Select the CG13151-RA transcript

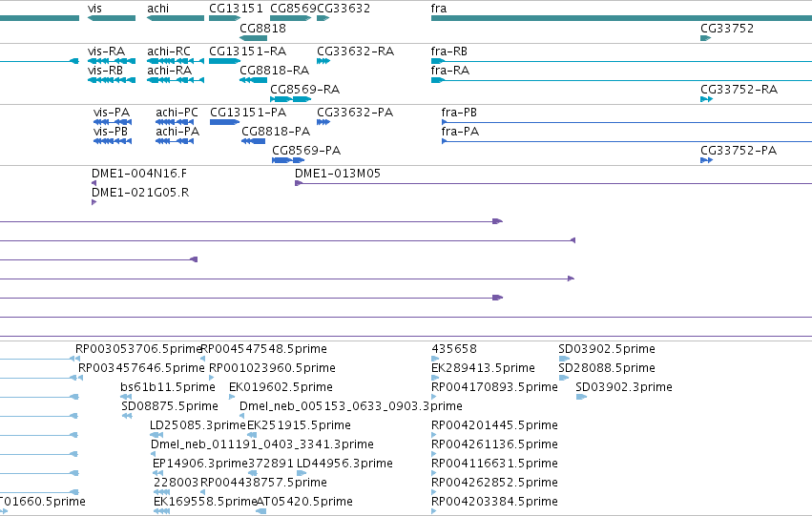coord(225,61)
